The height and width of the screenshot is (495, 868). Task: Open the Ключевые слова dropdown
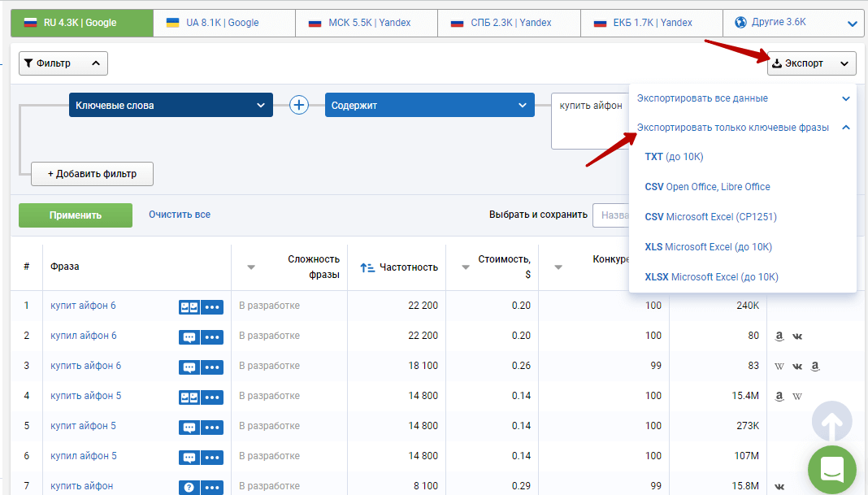[x=171, y=105]
